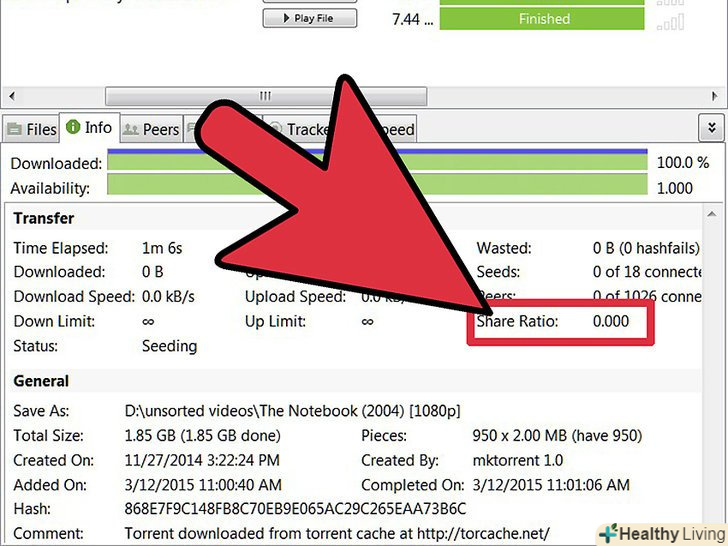Click the Comment text mentioning torcache.net

point(337,533)
